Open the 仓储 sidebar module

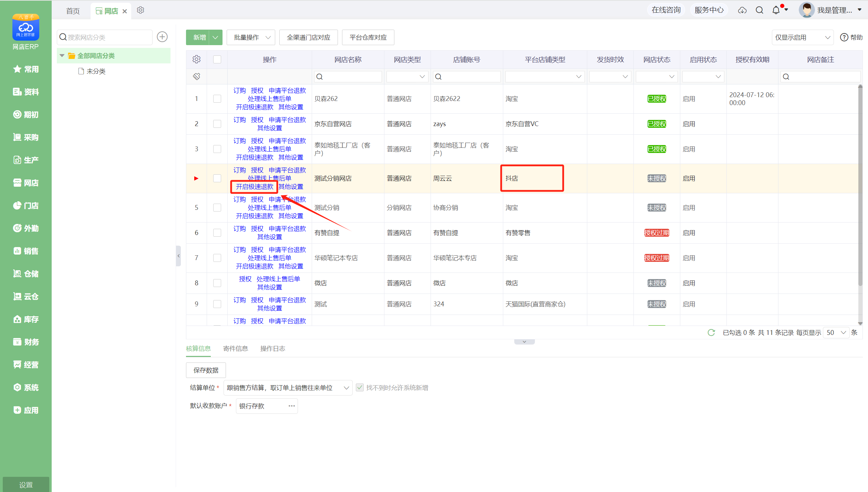coord(26,274)
